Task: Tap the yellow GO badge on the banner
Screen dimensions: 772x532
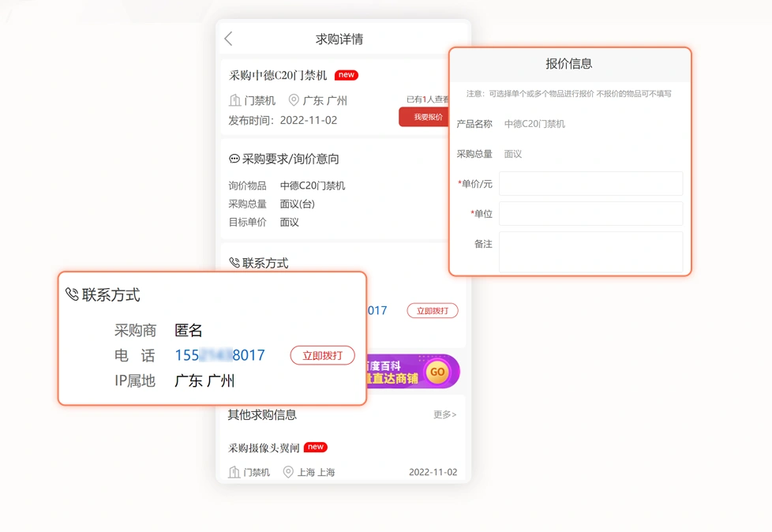Action: pyautogui.click(x=437, y=372)
